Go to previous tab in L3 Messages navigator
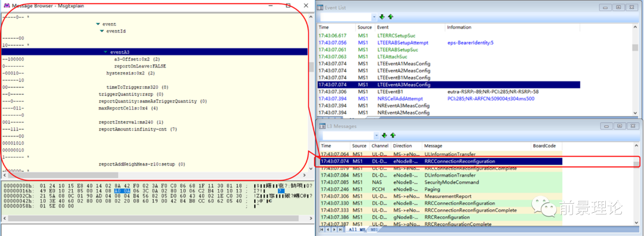Screen dimensions: 644x236 pyautogui.click(x=327, y=230)
